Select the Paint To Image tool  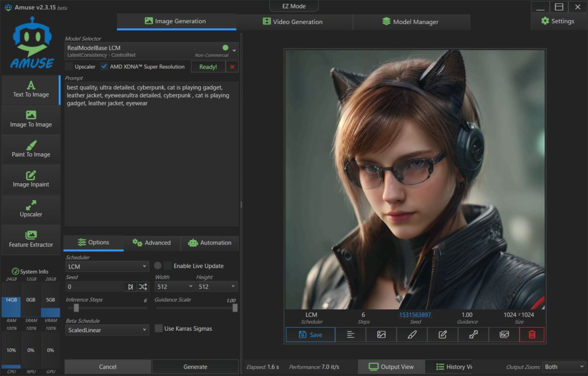coord(31,149)
